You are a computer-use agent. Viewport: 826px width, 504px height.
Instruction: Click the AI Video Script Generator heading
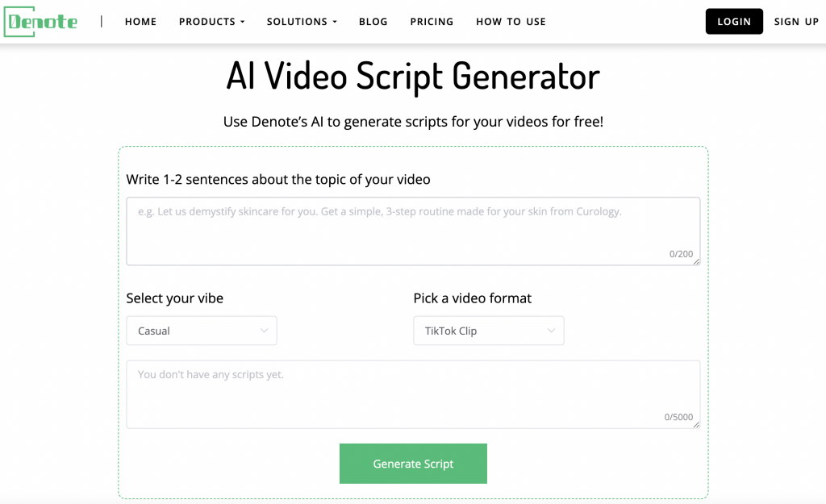click(x=412, y=77)
